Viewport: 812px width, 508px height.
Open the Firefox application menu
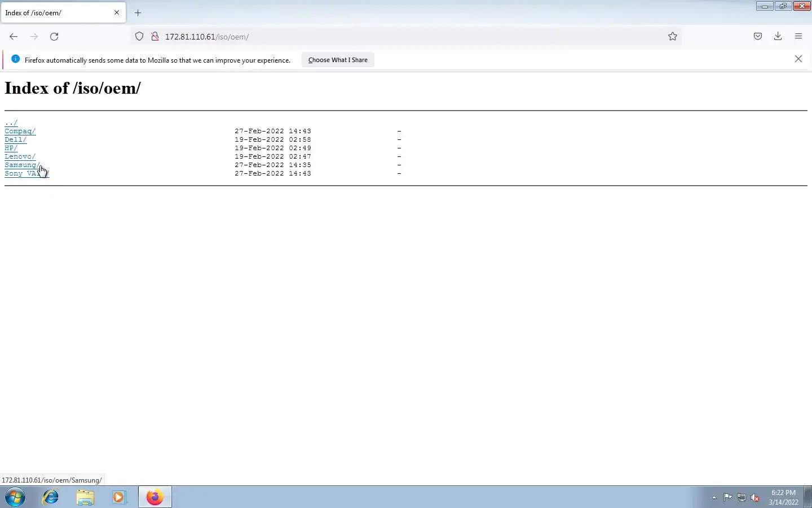[798, 37]
